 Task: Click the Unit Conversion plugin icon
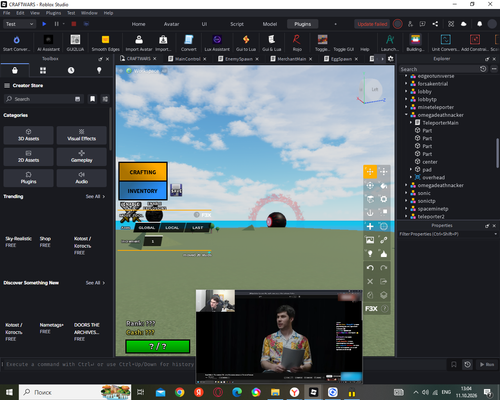coord(445,43)
